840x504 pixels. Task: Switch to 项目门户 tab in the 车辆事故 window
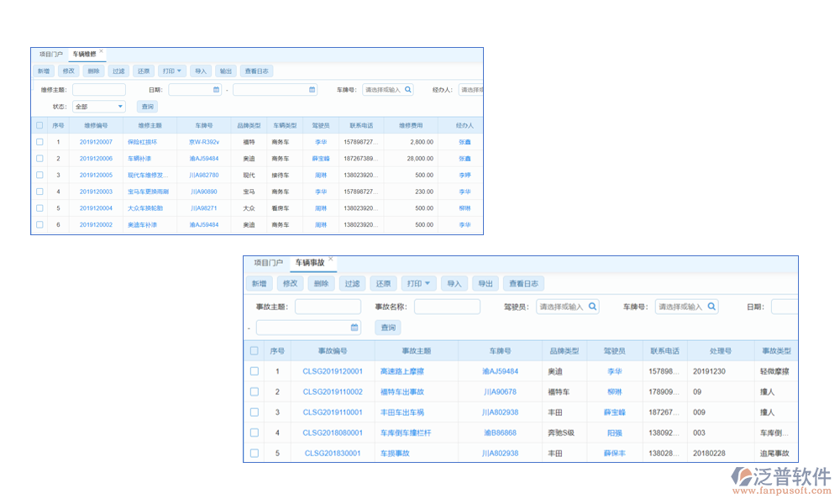(269, 263)
